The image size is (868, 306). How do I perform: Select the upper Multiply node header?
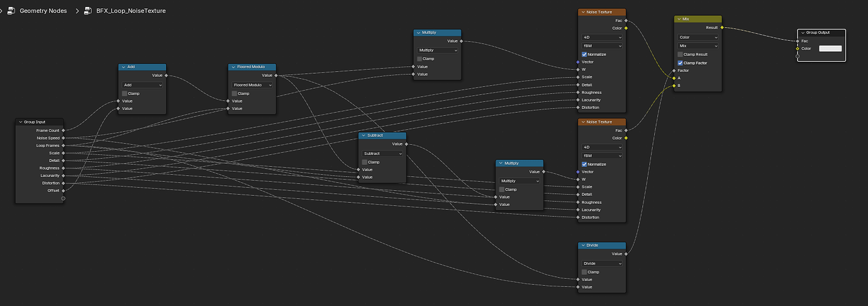[x=437, y=32]
